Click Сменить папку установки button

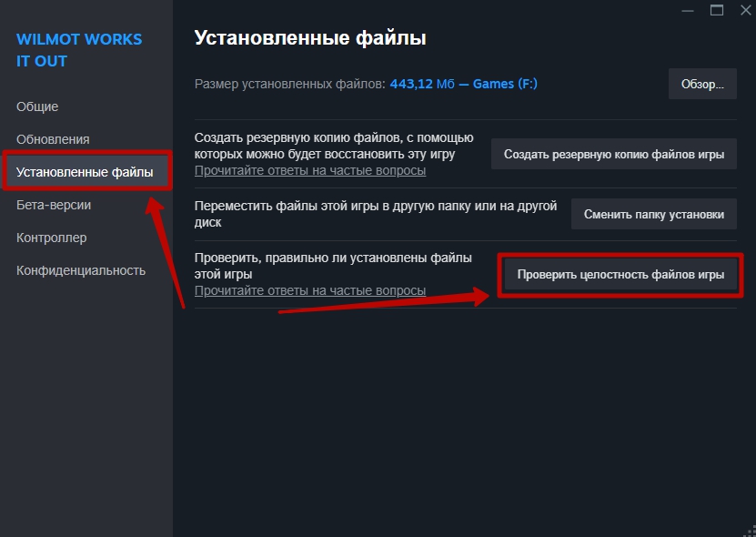[x=654, y=214]
